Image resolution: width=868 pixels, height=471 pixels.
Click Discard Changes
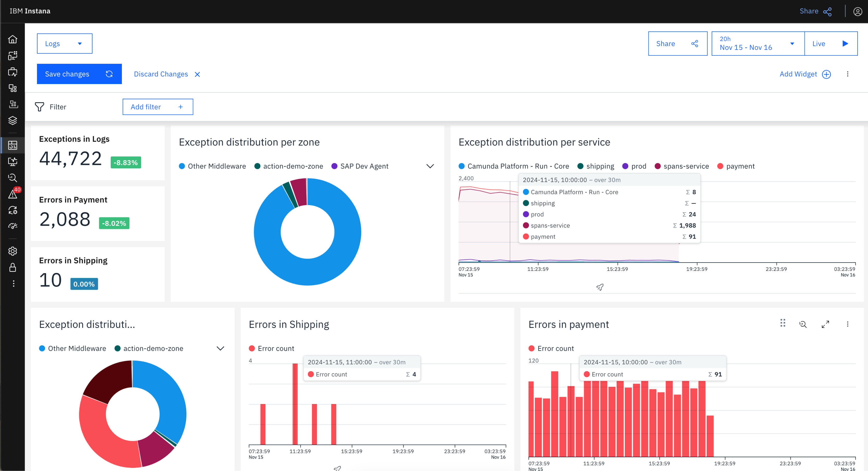167,74
